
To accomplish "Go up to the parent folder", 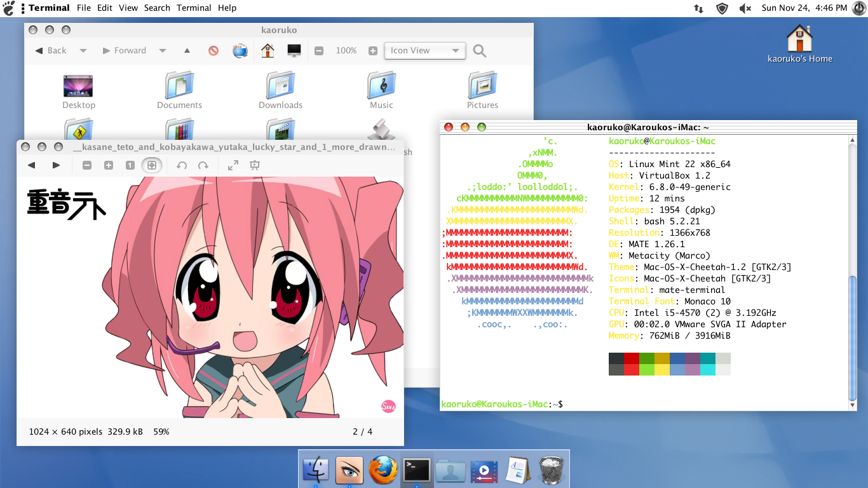I will 187,51.
